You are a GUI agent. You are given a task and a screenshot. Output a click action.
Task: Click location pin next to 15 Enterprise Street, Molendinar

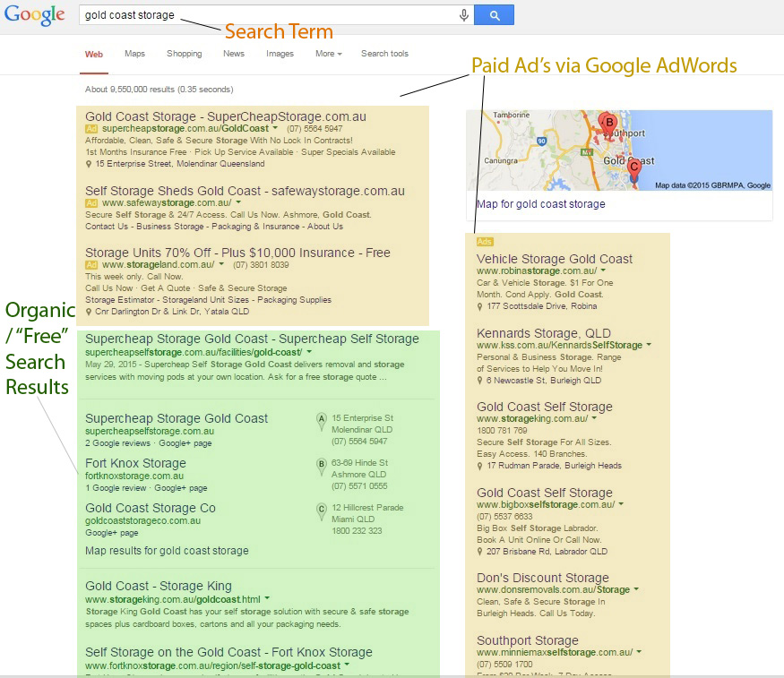(x=89, y=165)
